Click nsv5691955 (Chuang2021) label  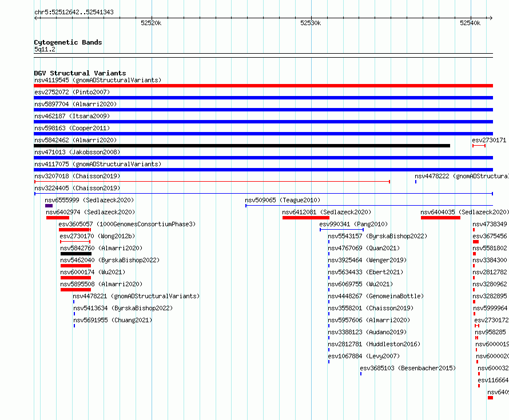tap(113, 320)
